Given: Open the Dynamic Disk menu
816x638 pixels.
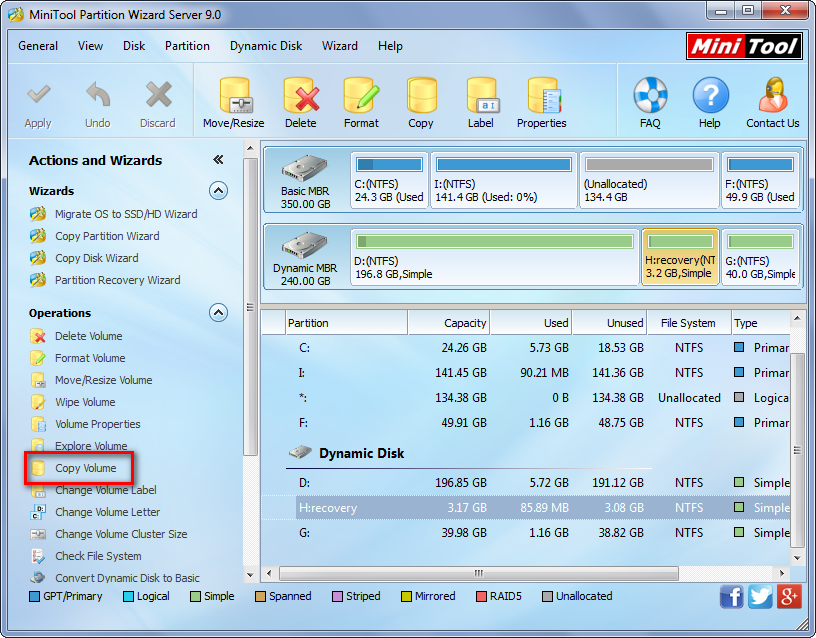Looking at the screenshot, I should [x=266, y=46].
